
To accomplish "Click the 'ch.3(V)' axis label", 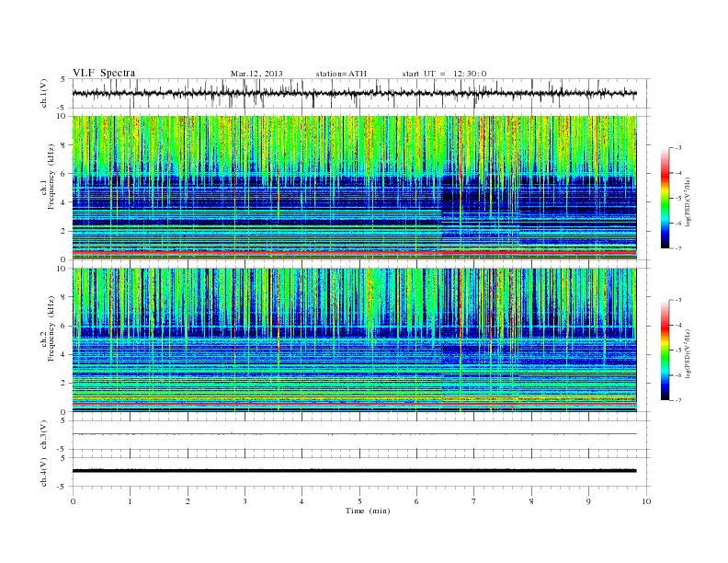I will (44, 435).
